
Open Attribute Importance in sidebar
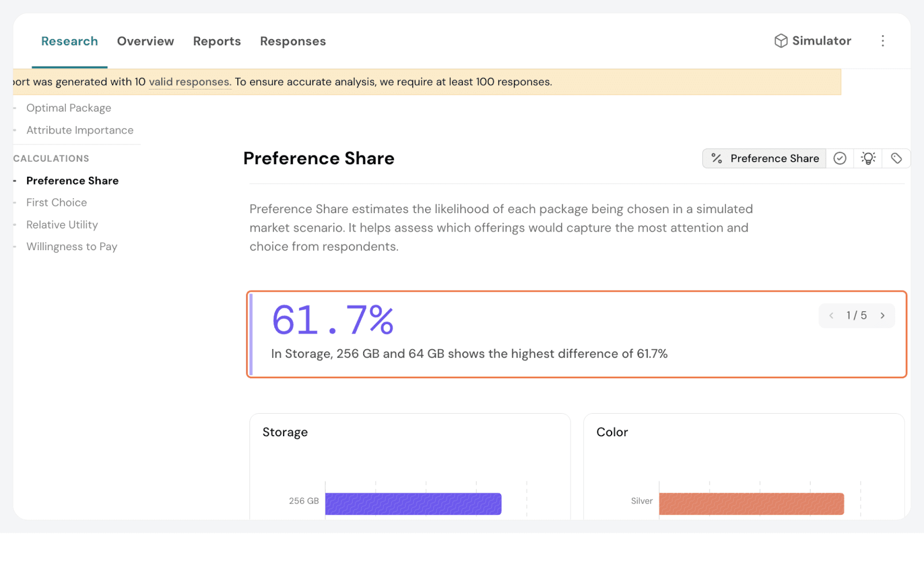[x=80, y=131]
